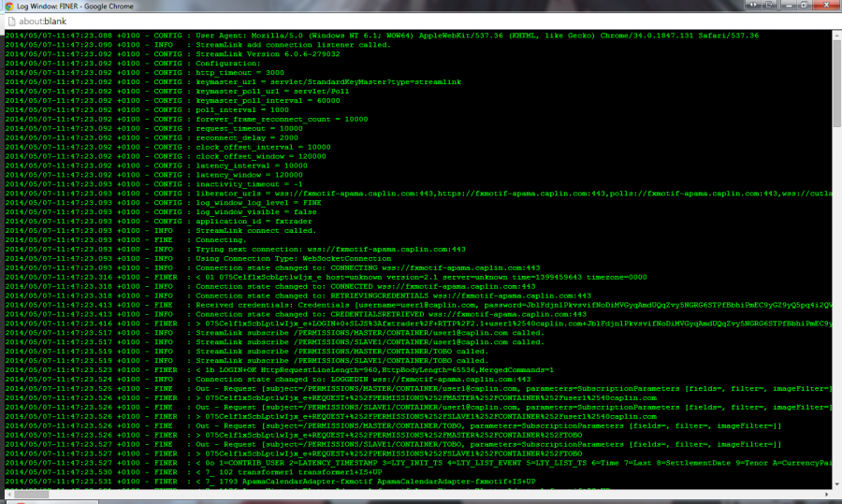The height and width of the screenshot is (504, 842).
Task: Click the horizontal scrollbar left arrow
Action: [x=9, y=494]
